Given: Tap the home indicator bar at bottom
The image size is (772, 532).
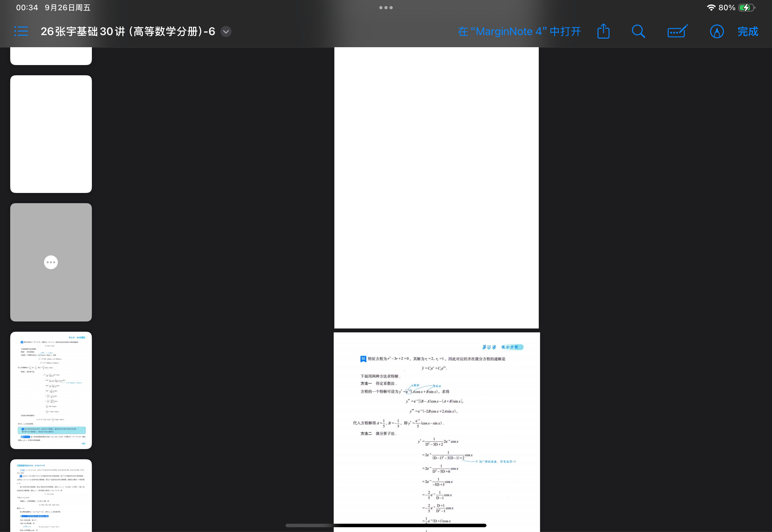Looking at the screenshot, I should (x=386, y=525).
